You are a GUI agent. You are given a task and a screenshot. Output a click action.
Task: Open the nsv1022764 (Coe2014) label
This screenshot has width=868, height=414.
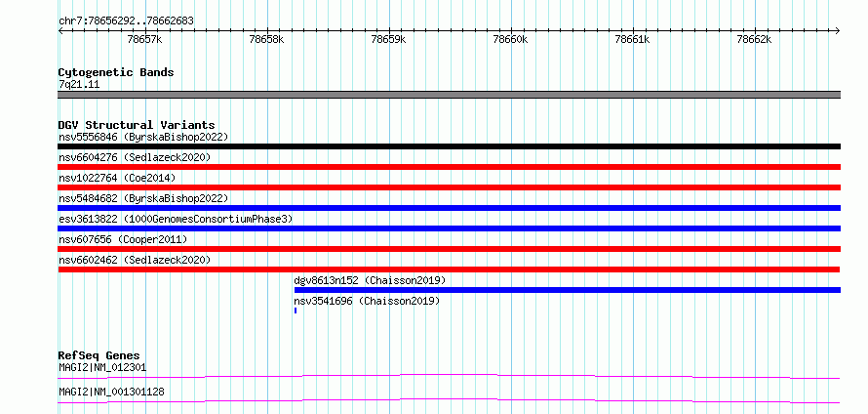pyautogui.click(x=117, y=178)
